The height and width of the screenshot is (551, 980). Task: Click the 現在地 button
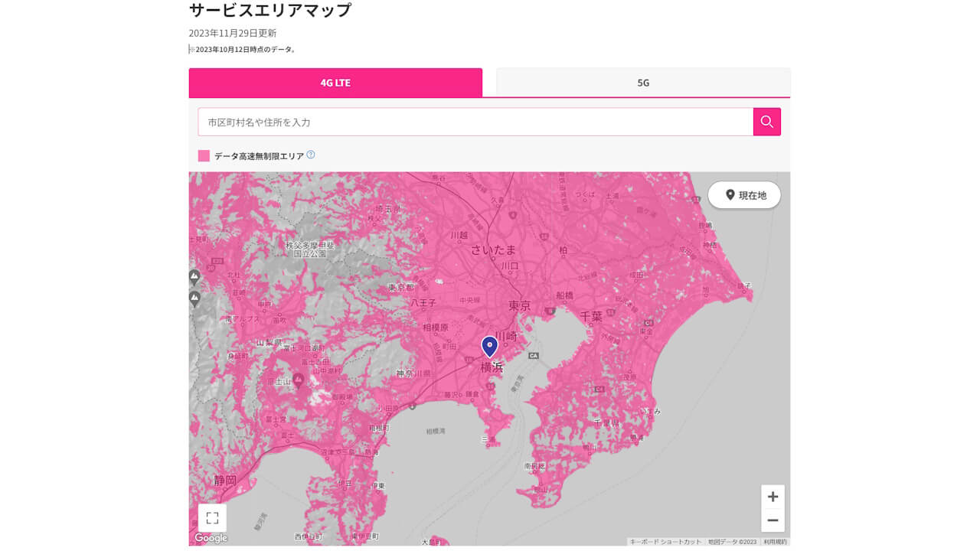click(743, 195)
